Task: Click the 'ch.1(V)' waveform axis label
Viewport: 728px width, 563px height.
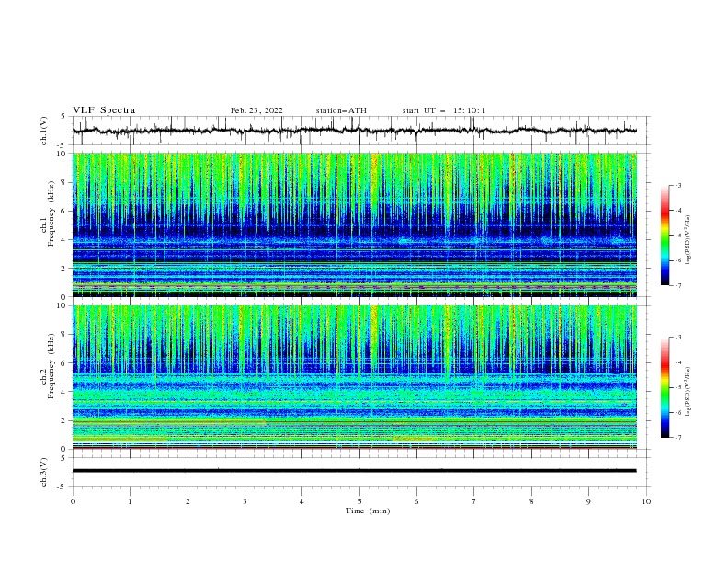Action: click(x=44, y=131)
